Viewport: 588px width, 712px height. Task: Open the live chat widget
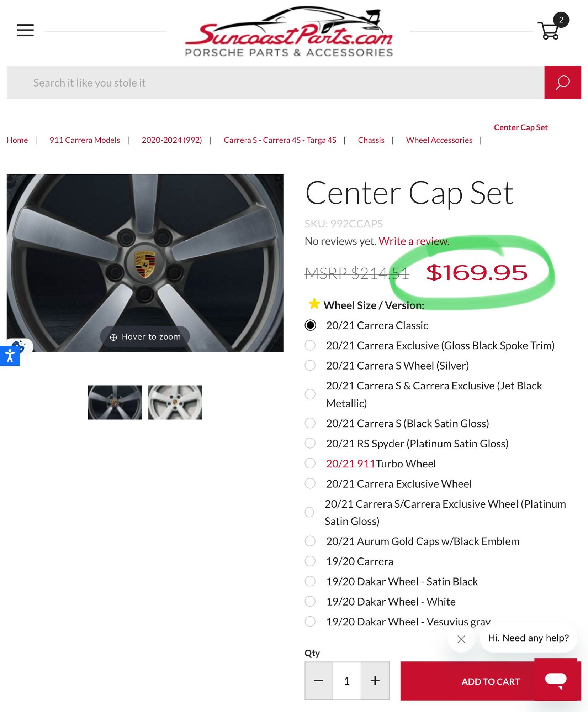click(555, 679)
